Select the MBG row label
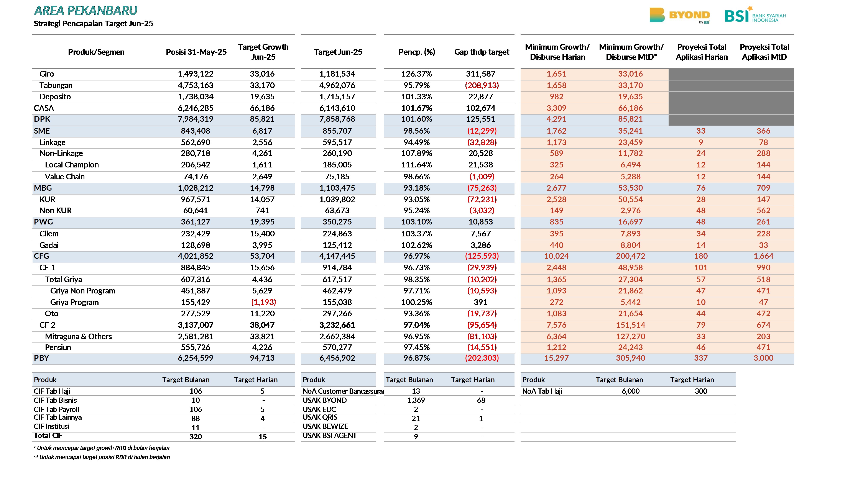Image resolution: width=868 pixels, height=488 pixels. [43, 188]
